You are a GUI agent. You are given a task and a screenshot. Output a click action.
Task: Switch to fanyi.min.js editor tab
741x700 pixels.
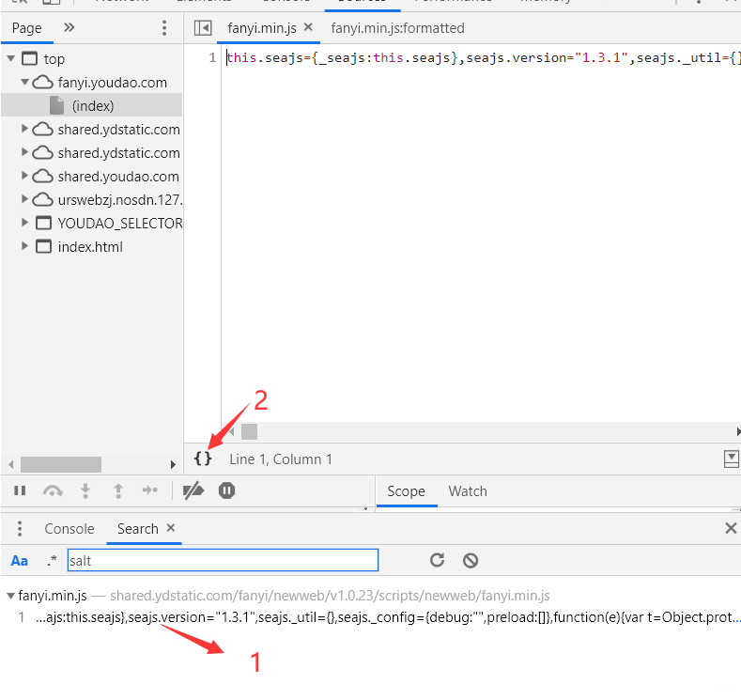[x=262, y=28]
